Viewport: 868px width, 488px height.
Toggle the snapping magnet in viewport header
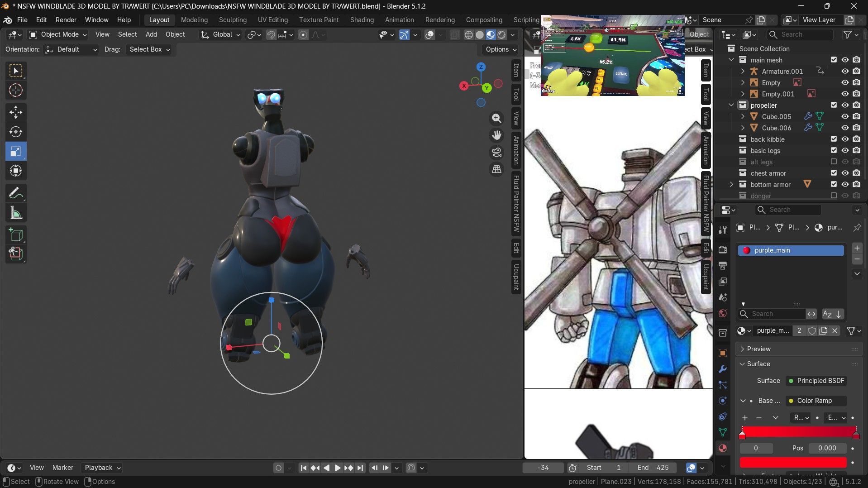click(x=271, y=35)
